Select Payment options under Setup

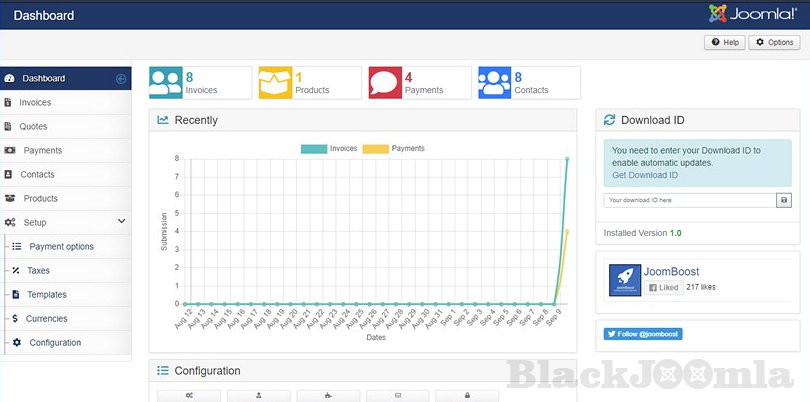(61, 247)
